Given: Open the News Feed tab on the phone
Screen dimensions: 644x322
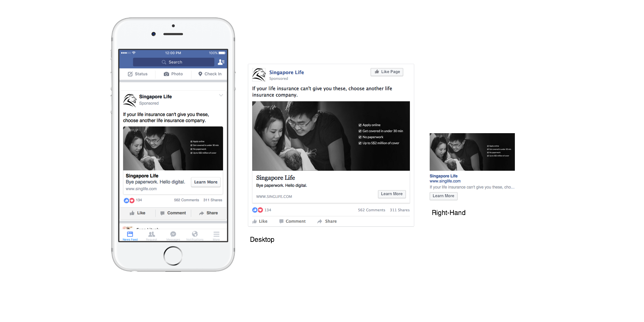Looking at the screenshot, I should (130, 236).
